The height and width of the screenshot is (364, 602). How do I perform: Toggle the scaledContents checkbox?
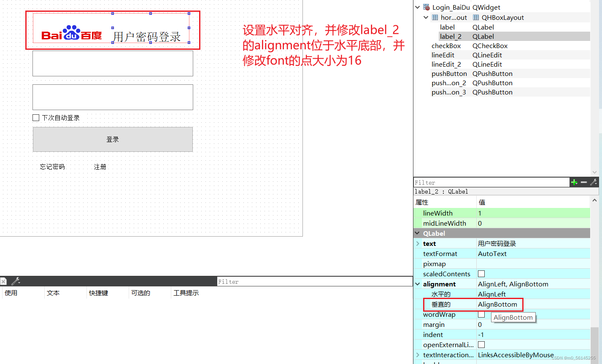coord(481,274)
